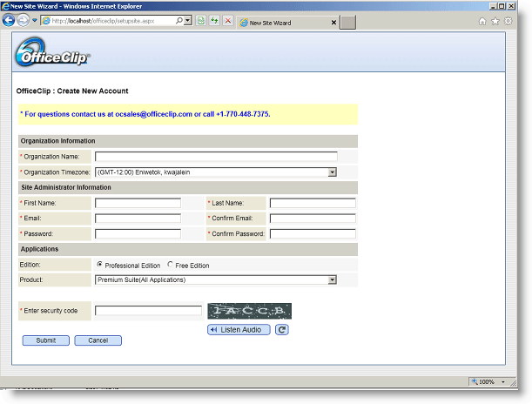Click the Enter security code field
532x404 pixels.
(x=148, y=311)
